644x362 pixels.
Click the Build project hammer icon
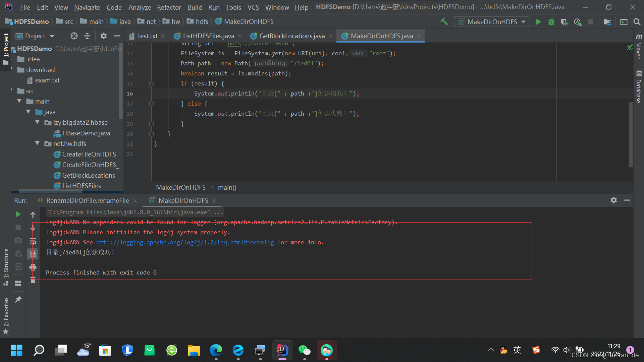pos(444,22)
